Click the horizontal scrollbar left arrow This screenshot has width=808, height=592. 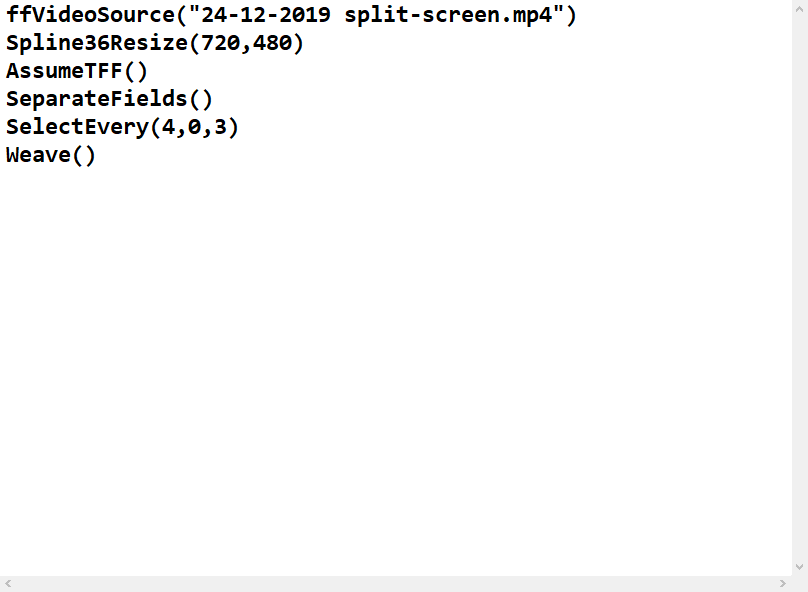[x=8, y=583]
